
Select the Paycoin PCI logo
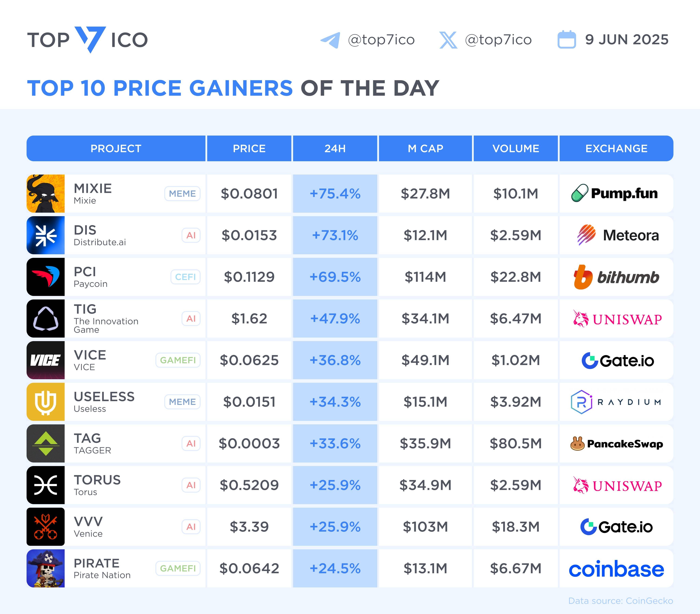pos(46,277)
